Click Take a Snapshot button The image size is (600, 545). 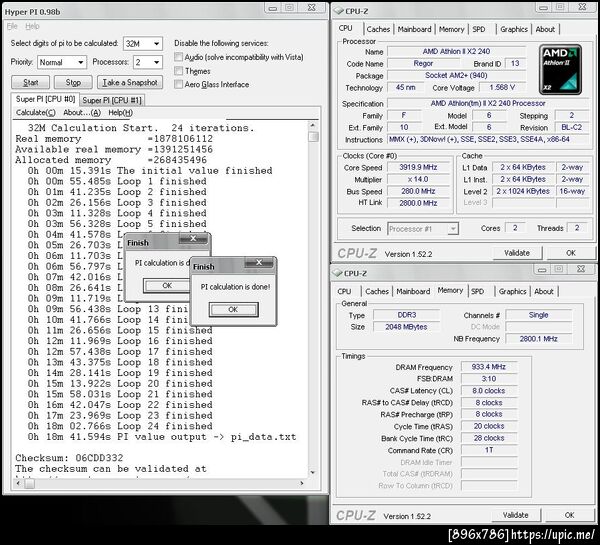[130, 82]
